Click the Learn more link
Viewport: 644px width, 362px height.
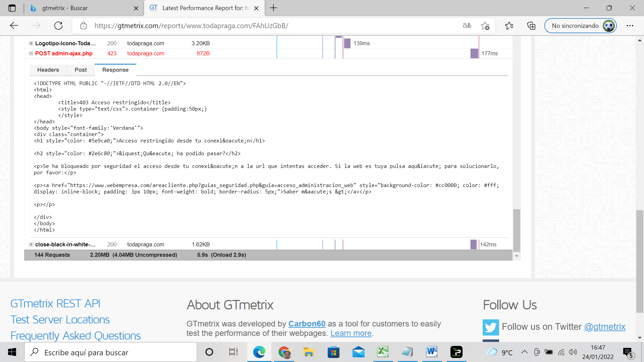(x=351, y=333)
